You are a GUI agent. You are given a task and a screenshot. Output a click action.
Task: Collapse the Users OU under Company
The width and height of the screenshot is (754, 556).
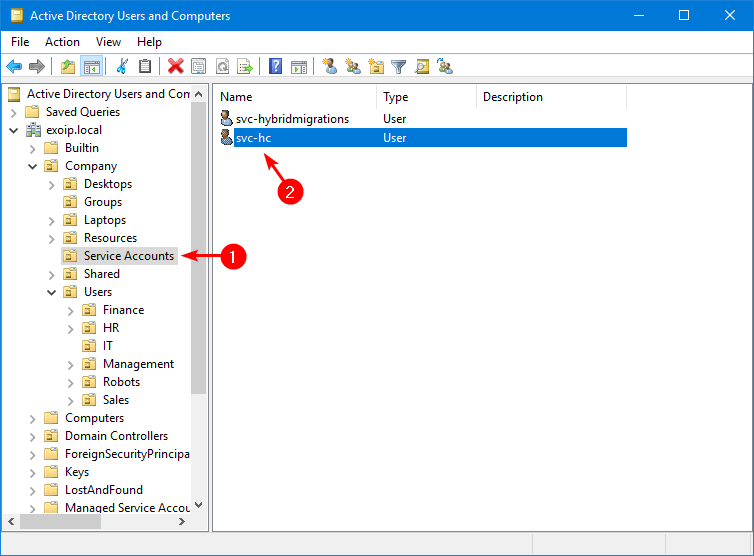pyautogui.click(x=51, y=292)
